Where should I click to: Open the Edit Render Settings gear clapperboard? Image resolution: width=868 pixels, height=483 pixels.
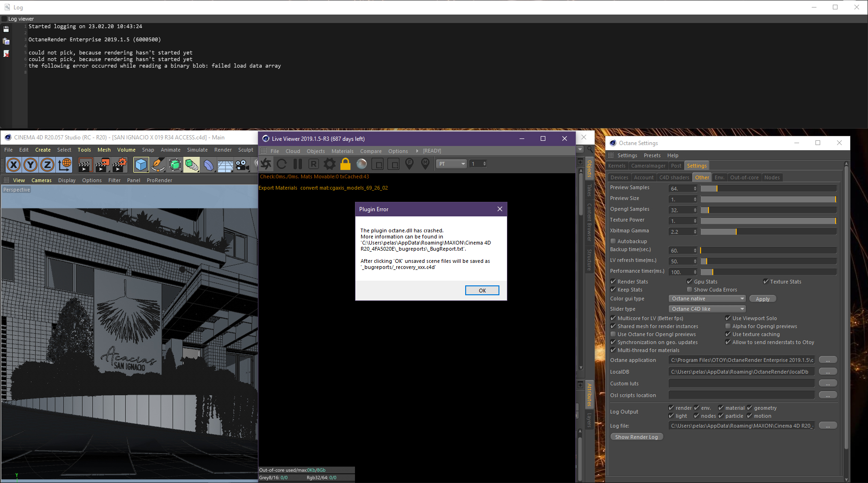tap(120, 164)
